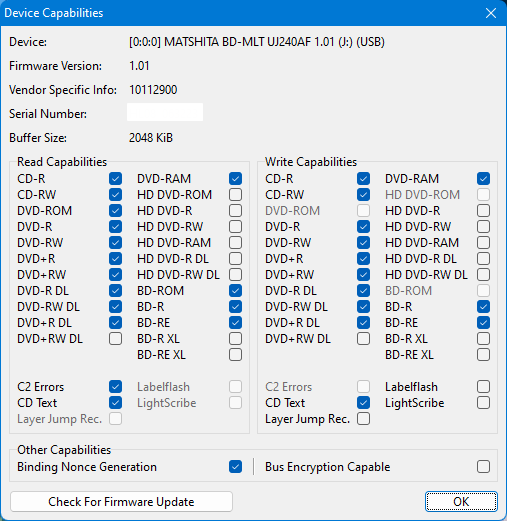The width and height of the screenshot is (507, 521).
Task: Toggle the Read DVD+RW checkbox
Action: (x=115, y=275)
